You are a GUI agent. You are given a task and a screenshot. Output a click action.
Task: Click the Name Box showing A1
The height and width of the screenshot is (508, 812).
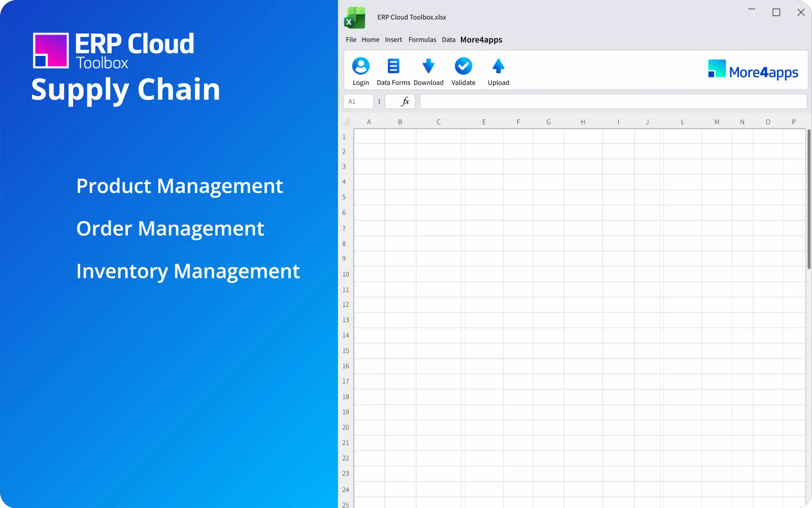pyautogui.click(x=358, y=102)
